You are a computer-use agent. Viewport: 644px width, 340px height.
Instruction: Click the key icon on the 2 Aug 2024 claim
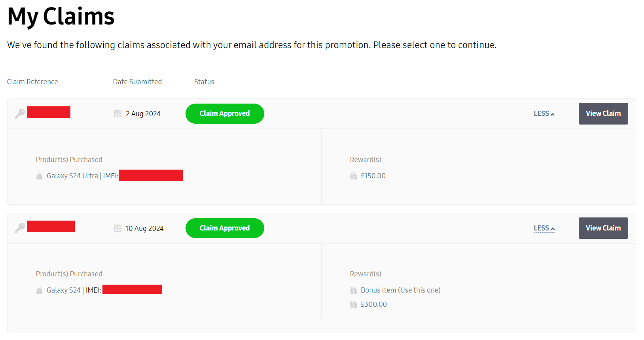tap(20, 113)
